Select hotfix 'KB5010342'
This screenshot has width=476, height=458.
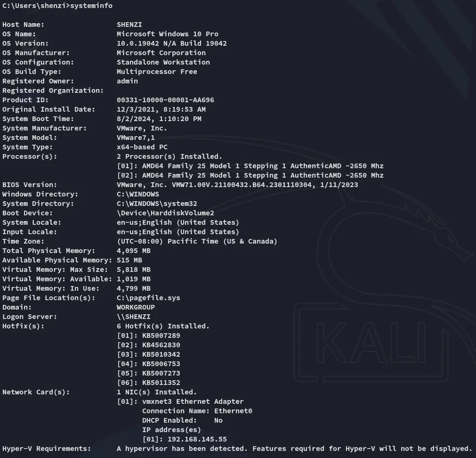(161, 354)
